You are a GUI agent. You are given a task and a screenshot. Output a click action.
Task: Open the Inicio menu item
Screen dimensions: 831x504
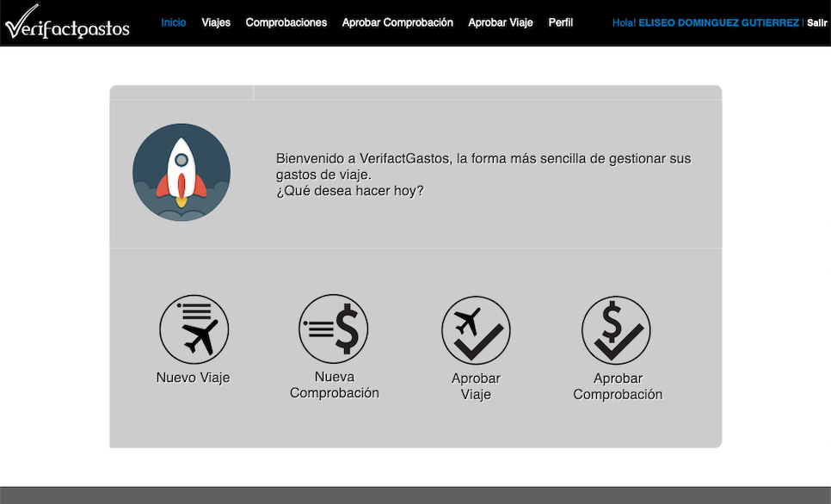(174, 22)
